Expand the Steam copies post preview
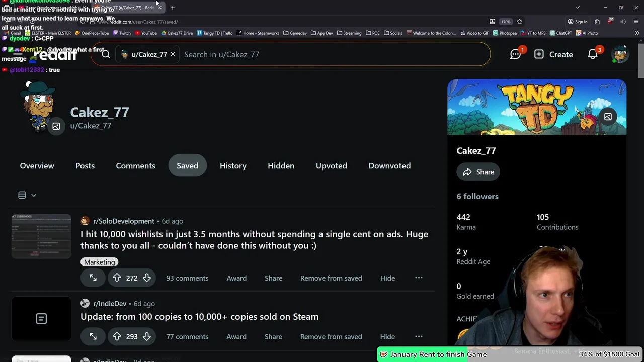This screenshot has height=362, width=644. 93,337
